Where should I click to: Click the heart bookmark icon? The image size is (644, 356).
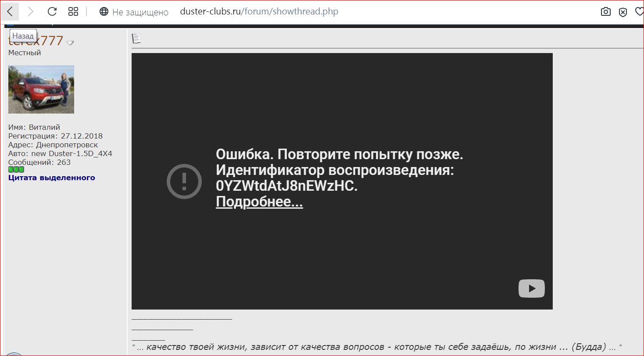[x=639, y=12]
